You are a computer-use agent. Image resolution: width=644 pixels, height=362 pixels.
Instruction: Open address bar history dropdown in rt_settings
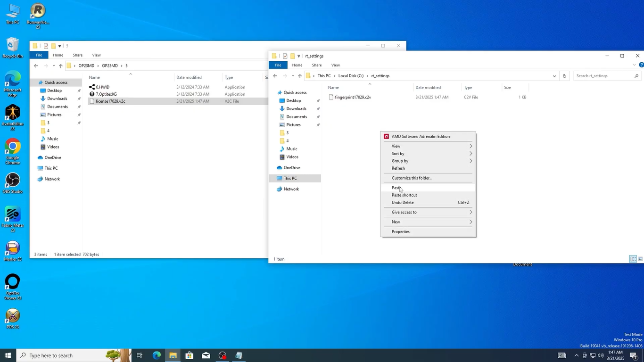[x=554, y=76]
